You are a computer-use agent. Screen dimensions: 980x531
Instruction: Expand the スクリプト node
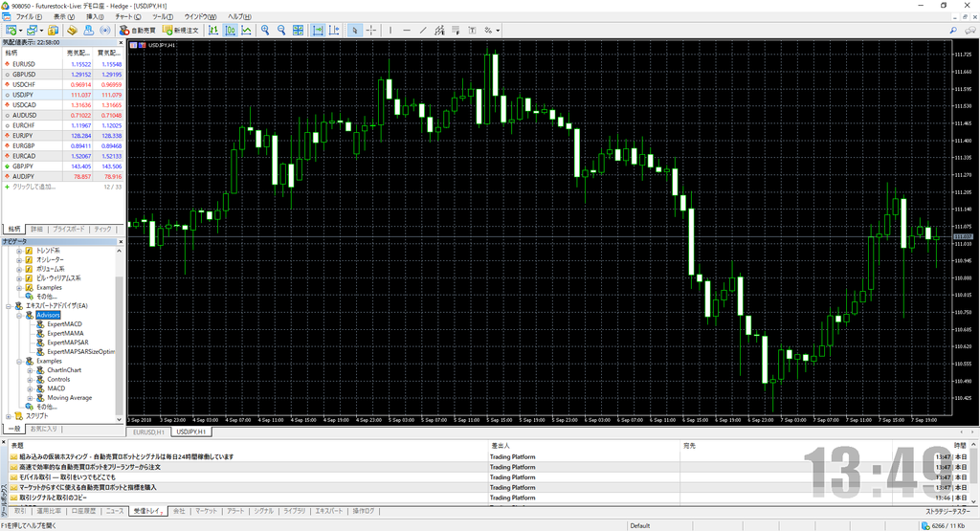(9, 416)
